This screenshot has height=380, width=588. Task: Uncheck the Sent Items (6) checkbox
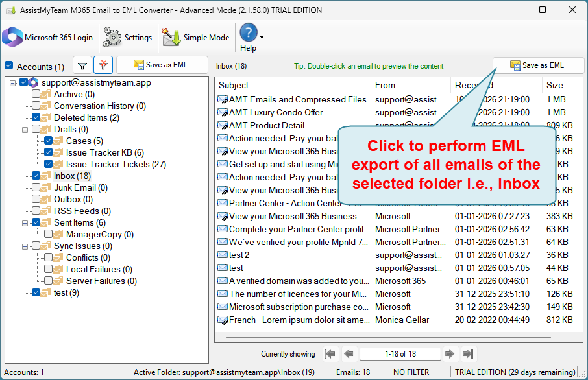(x=35, y=222)
